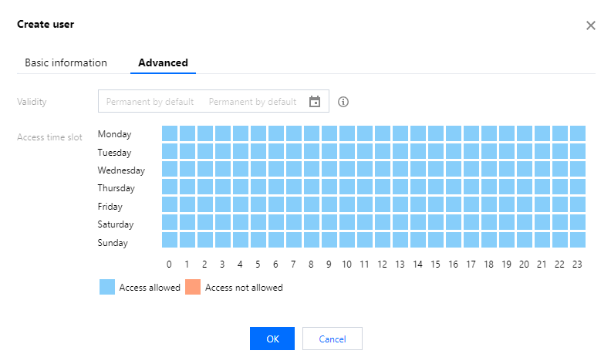
Task: Toggle Sunday hour 0 access slot
Action: pos(169,240)
